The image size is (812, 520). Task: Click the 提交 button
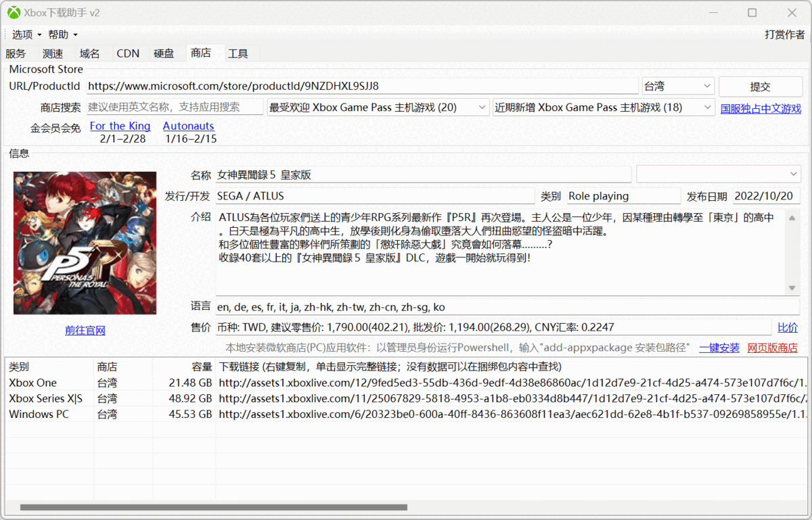(761, 87)
